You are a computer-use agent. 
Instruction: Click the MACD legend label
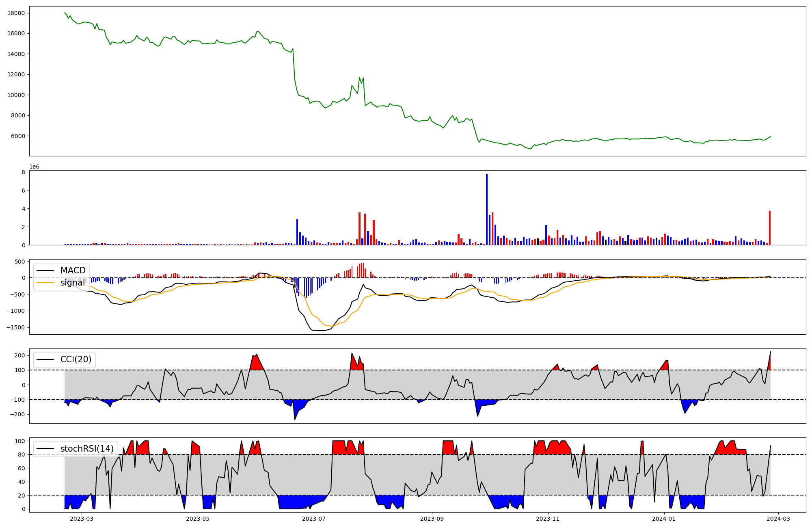tap(73, 270)
